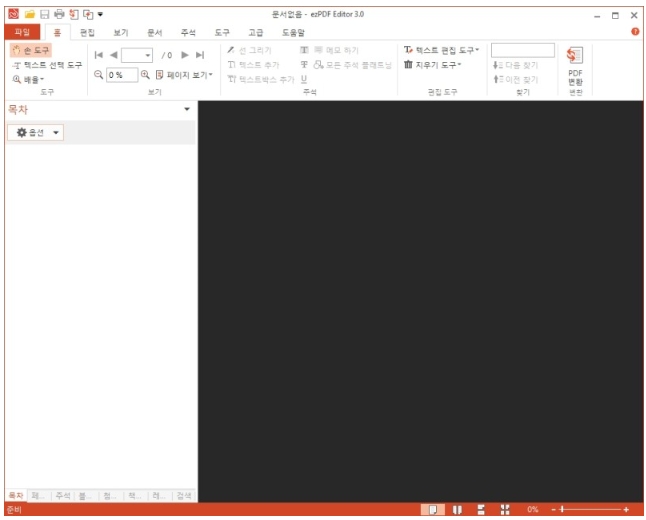Click the 메모 하기 note tool
The image size is (646, 520).
pyautogui.click(x=337, y=50)
